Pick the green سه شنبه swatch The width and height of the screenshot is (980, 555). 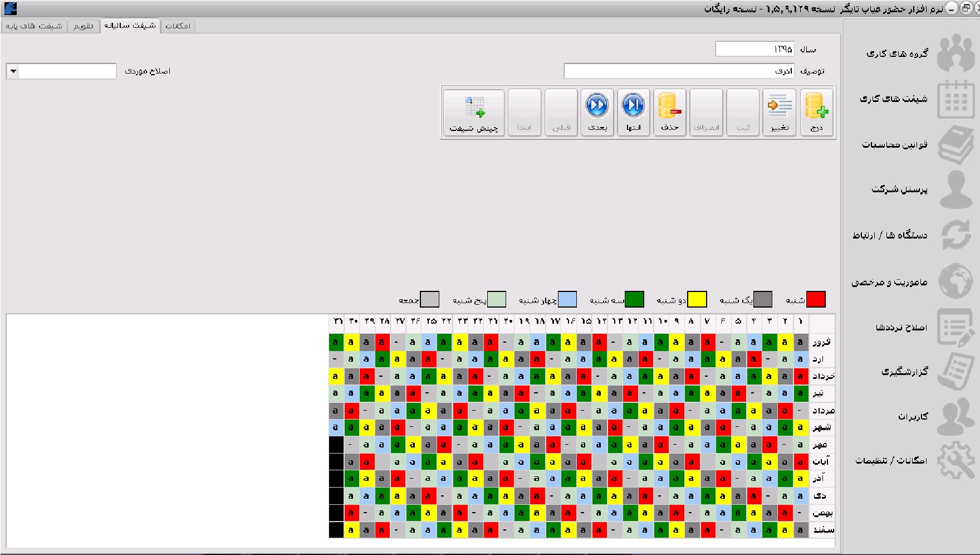(634, 299)
